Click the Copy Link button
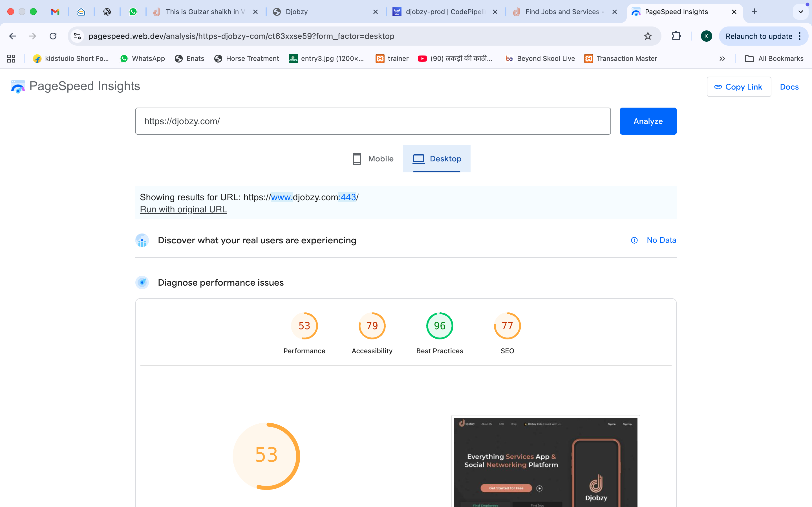Screen dimensions: 812x507 tap(738, 87)
